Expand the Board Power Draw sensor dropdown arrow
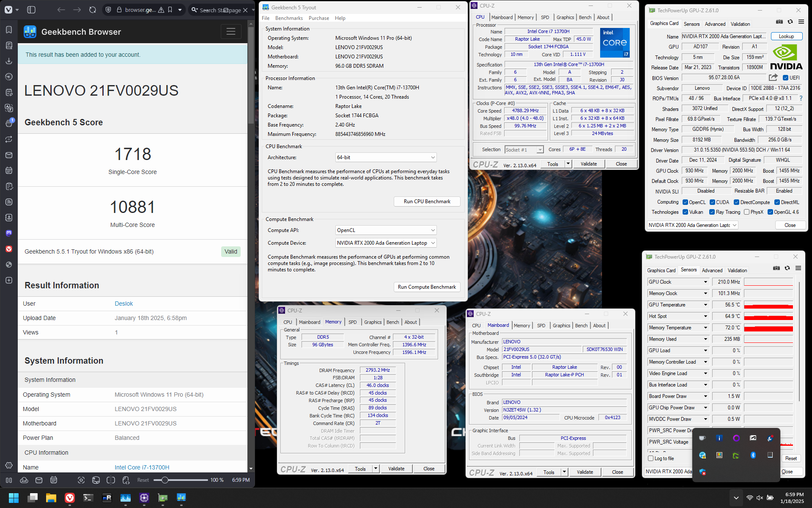The width and height of the screenshot is (812, 508). [x=705, y=396]
